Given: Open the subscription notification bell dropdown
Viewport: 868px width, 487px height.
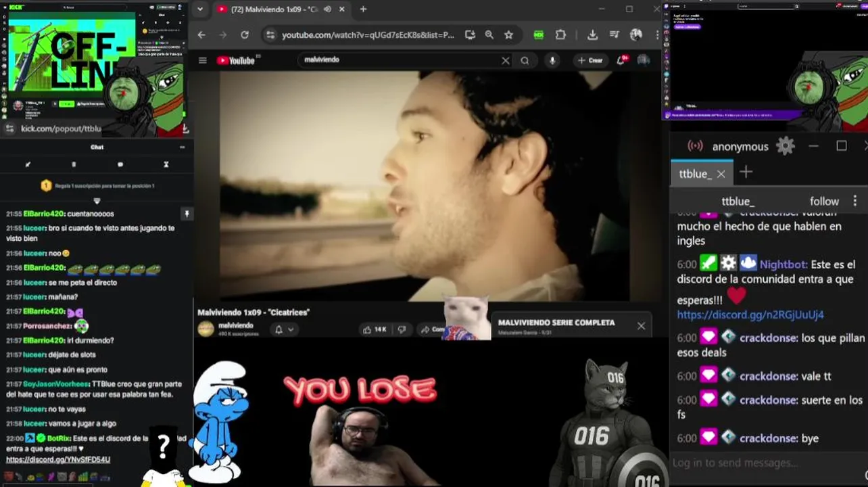Looking at the screenshot, I should pos(284,329).
